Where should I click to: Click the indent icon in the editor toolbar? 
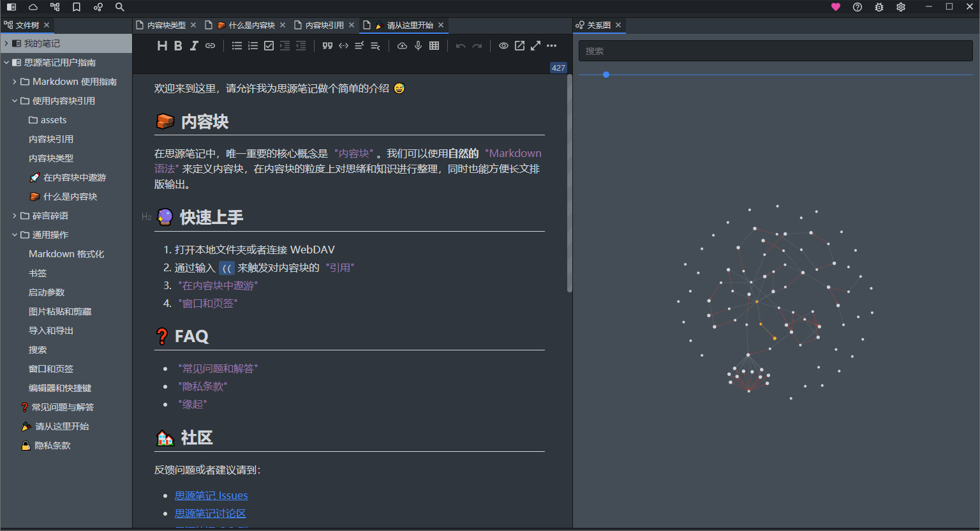(285, 45)
